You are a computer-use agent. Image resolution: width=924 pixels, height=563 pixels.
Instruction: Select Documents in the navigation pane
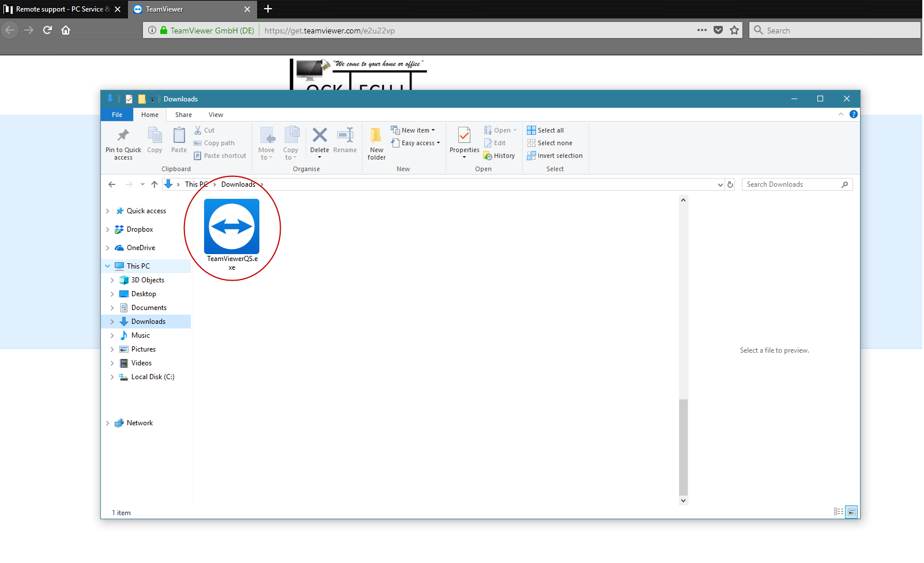[x=149, y=308]
